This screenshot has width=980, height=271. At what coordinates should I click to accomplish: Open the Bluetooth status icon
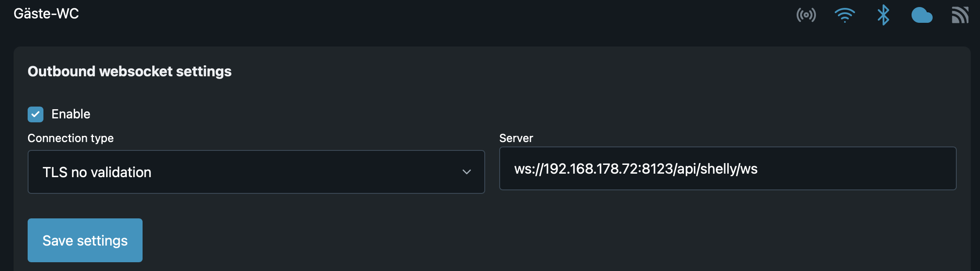click(x=883, y=15)
